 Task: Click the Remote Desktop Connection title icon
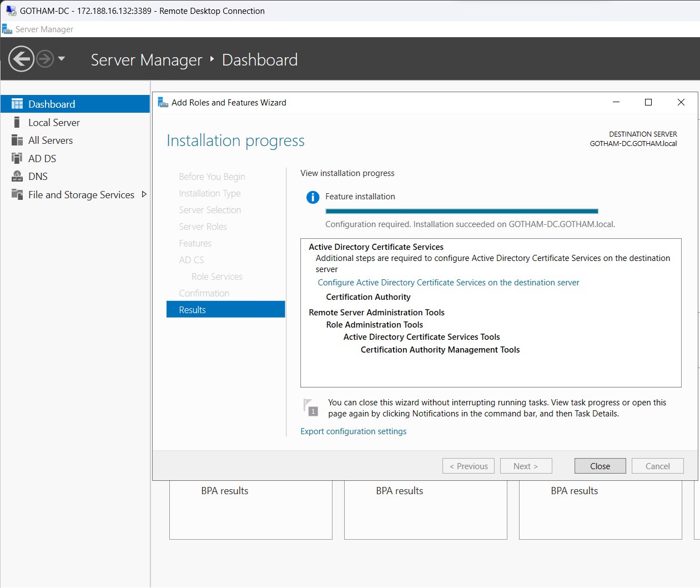[x=11, y=11]
